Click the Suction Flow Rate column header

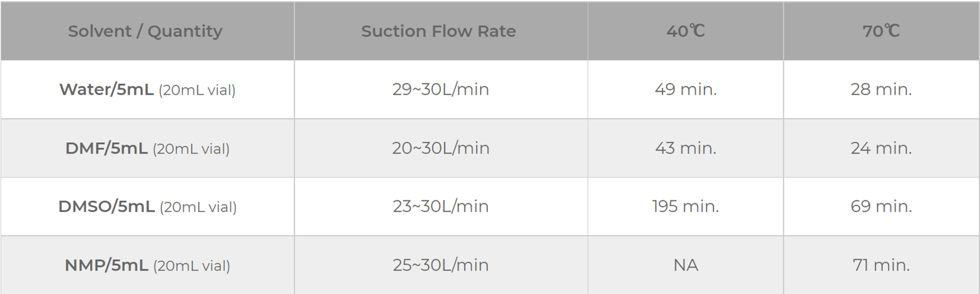[439, 31]
